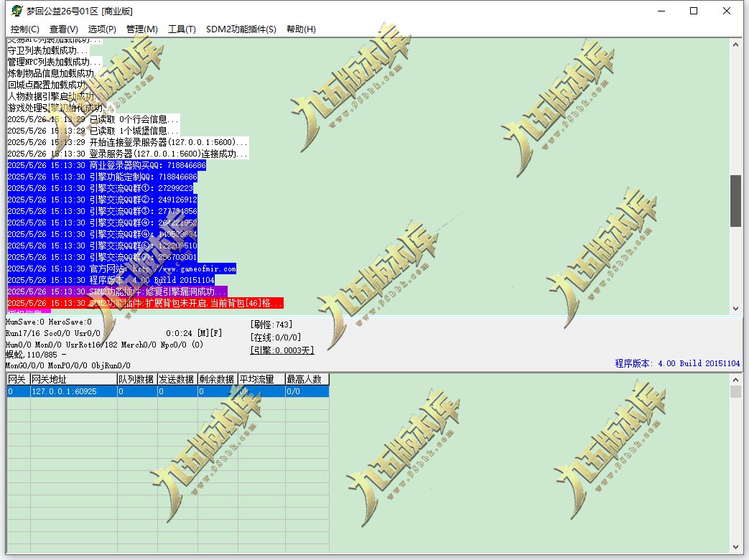The image size is (749, 560).
Task: Select log line 引擎交流QQ群①
Action: click(101, 188)
